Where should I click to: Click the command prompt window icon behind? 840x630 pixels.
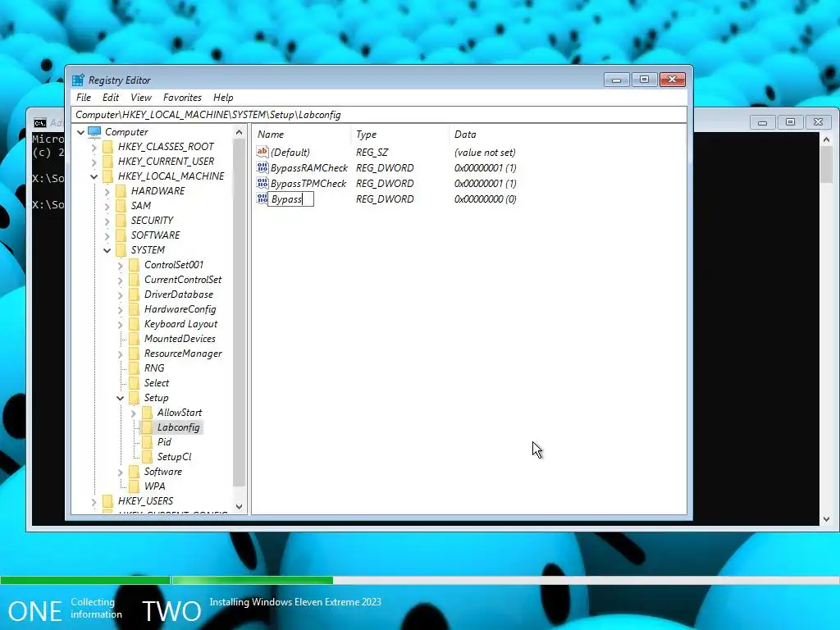point(40,123)
